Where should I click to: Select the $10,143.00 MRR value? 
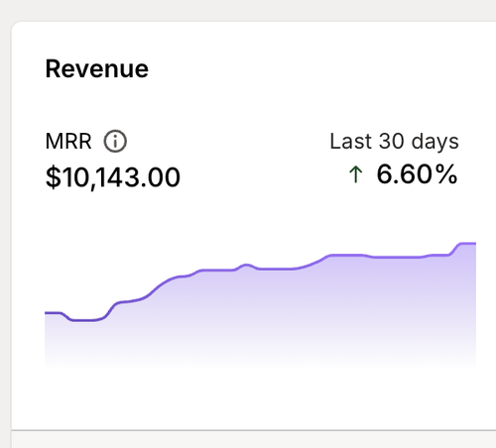tap(113, 177)
